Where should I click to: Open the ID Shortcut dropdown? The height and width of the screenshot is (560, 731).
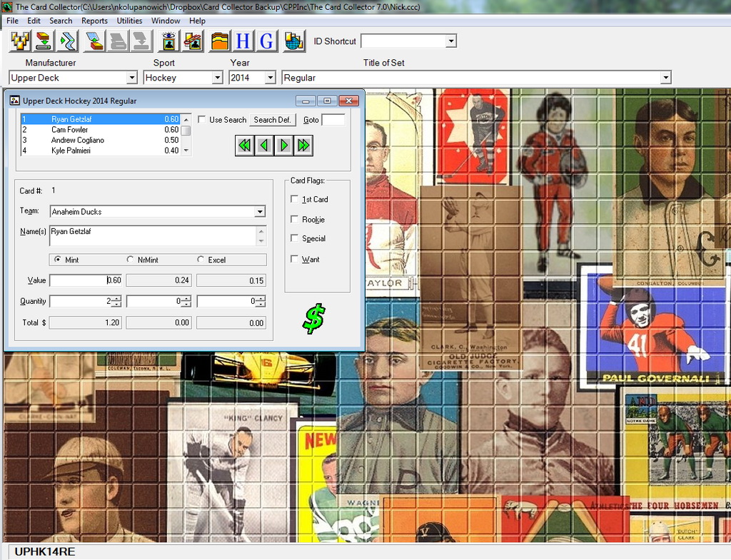(x=450, y=41)
